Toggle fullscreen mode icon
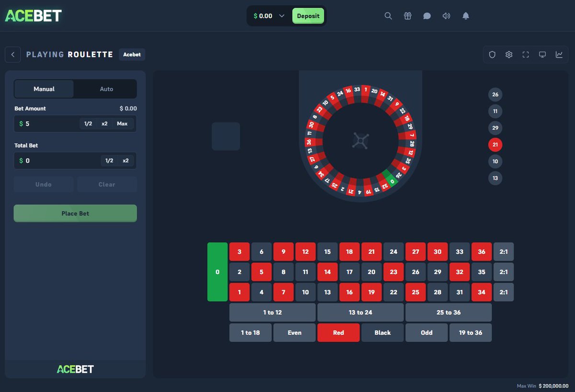Image resolution: width=575 pixels, height=392 pixels. pos(526,55)
